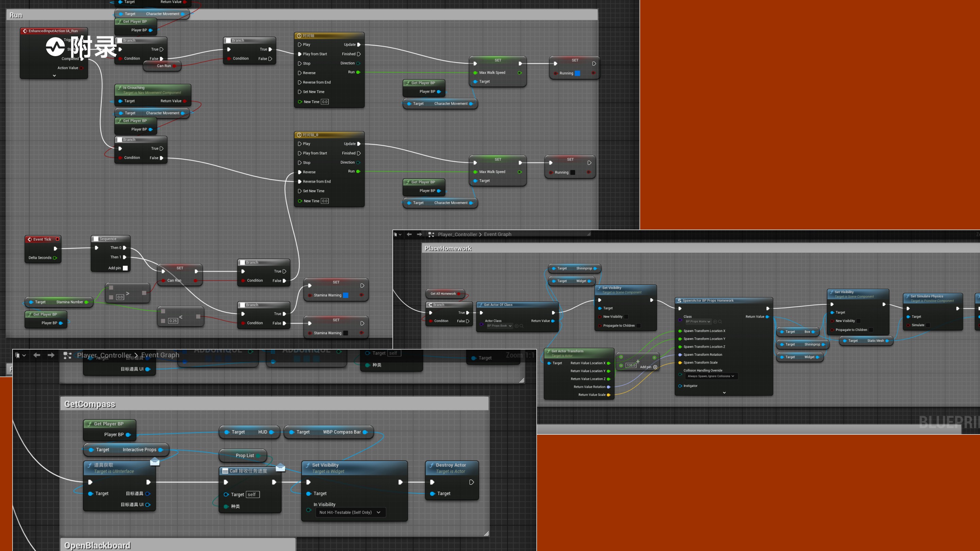Click the 135.0 value field
Screen dimensions: 980x551
tap(631, 365)
